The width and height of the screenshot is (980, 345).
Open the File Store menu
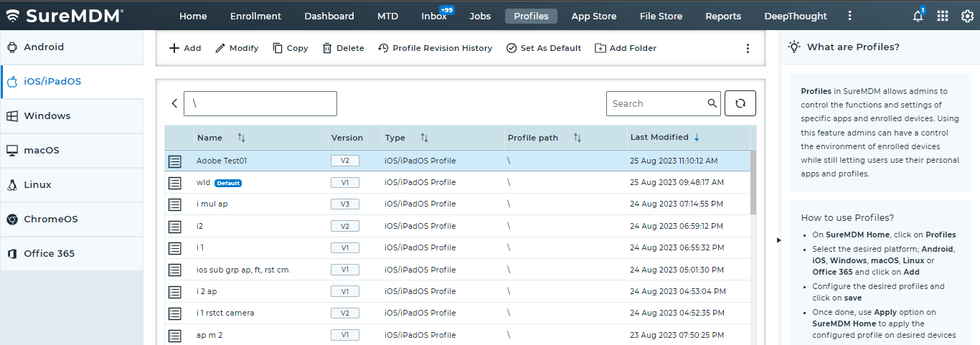click(661, 16)
